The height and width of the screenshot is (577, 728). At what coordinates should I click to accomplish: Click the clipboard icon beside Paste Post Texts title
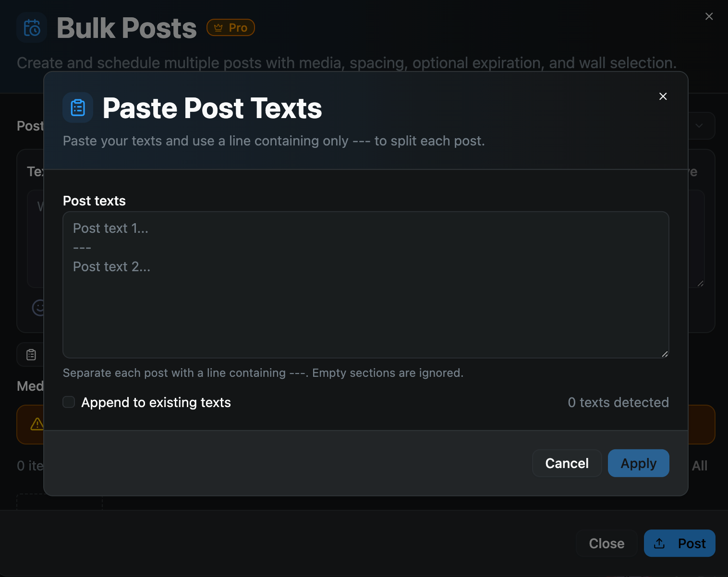[77, 108]
